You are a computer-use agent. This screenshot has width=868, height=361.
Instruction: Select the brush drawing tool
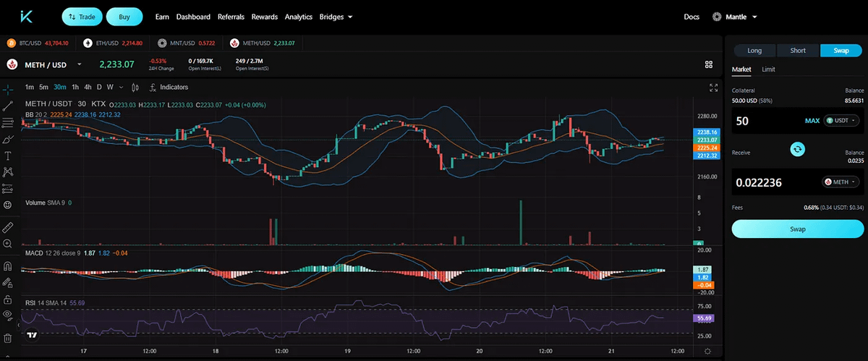click(8, 139)
